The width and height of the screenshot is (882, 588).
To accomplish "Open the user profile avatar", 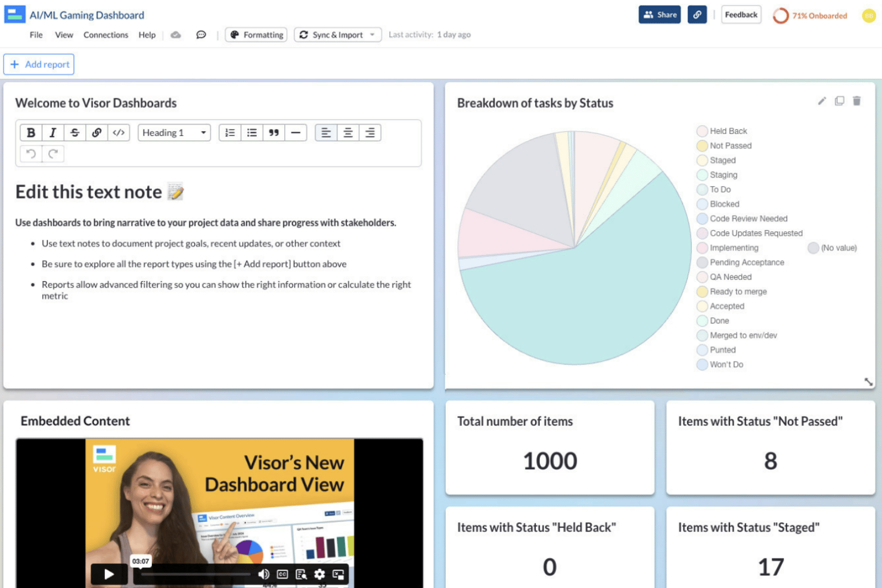I will (868, 15).
